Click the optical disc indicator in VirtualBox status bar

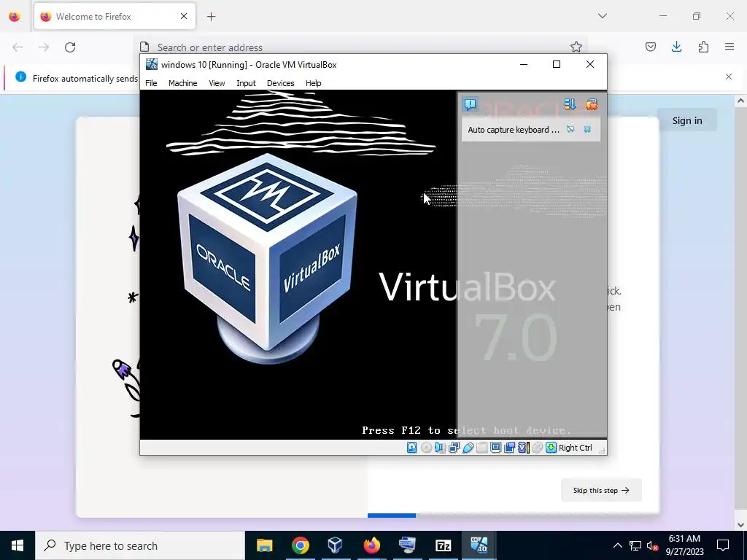pyautogui.click(x=426, y=448)
